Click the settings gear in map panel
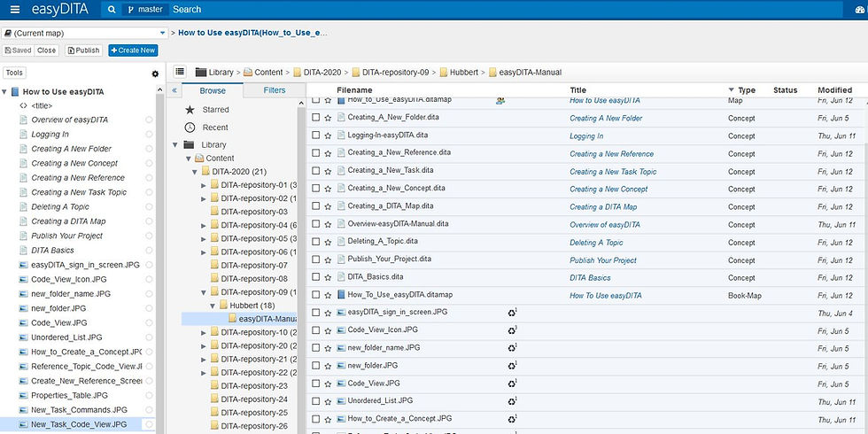The image size is (868, 434). coord(155,74)
